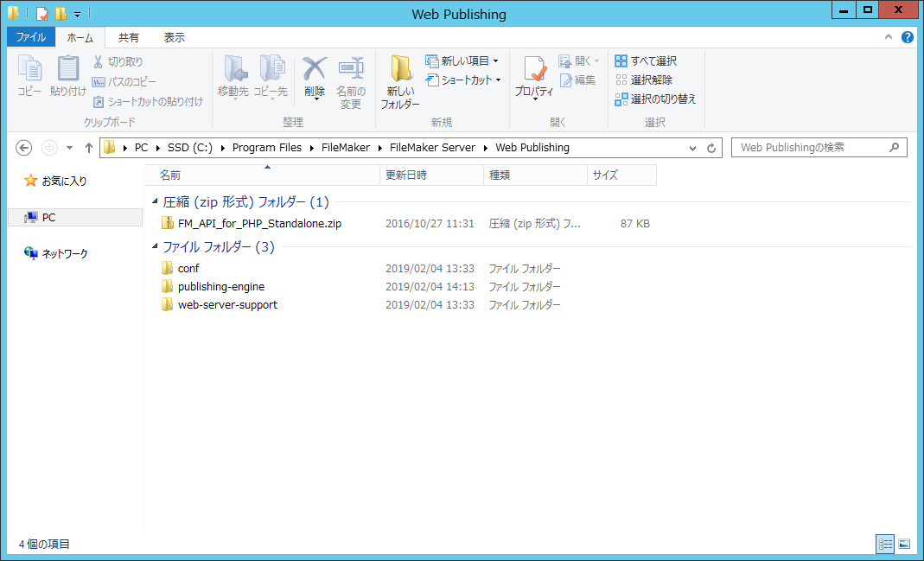Minimize the ribbon with the chevron
Image resolution: width=924 pixels, height=561 pixels.
click(x=889, y=37)
